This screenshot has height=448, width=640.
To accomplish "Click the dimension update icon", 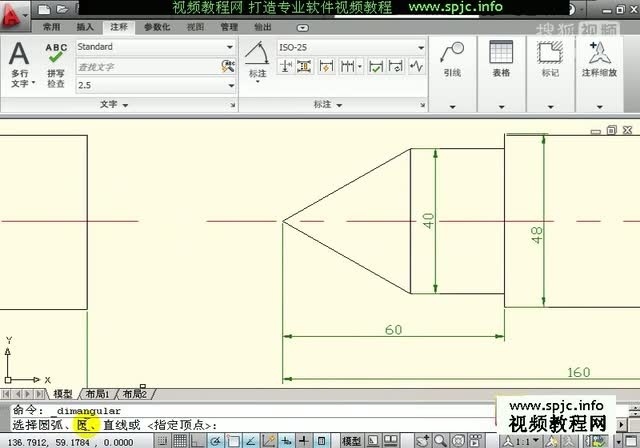I will pos(396,66).
